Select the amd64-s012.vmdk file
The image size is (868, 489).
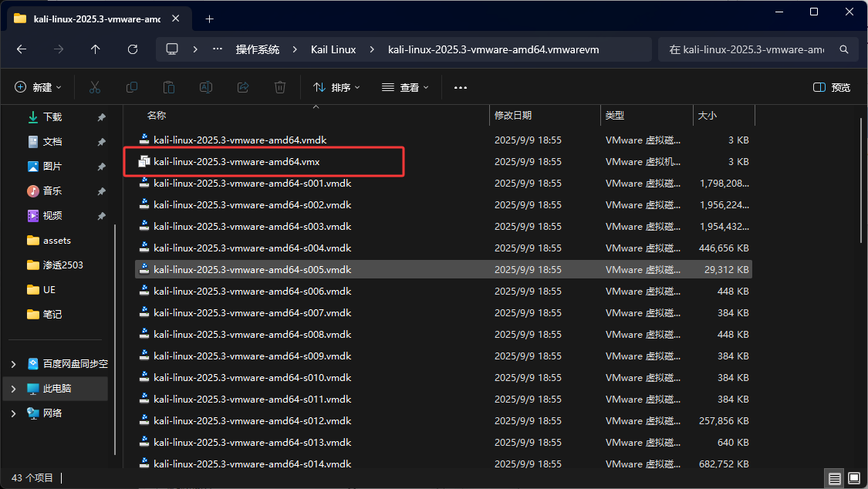point(444,420)
